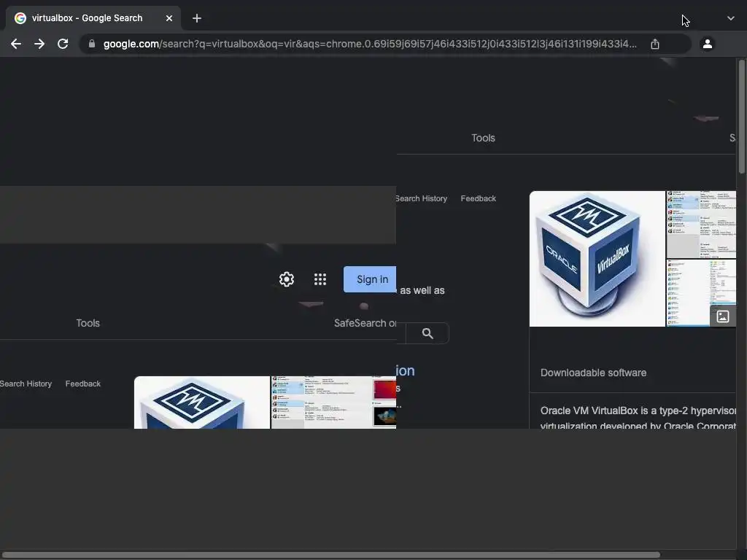The width and height of the screenshot is (747, 560).
Task: Click the horizontal page scrollbar thumb
Action: pyautogui.click(x=330, y=555)
